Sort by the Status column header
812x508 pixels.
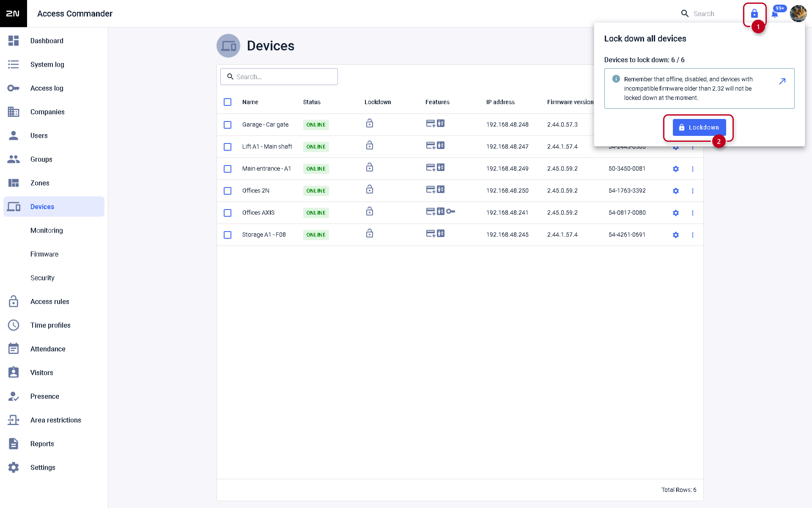tap(312, 102)
